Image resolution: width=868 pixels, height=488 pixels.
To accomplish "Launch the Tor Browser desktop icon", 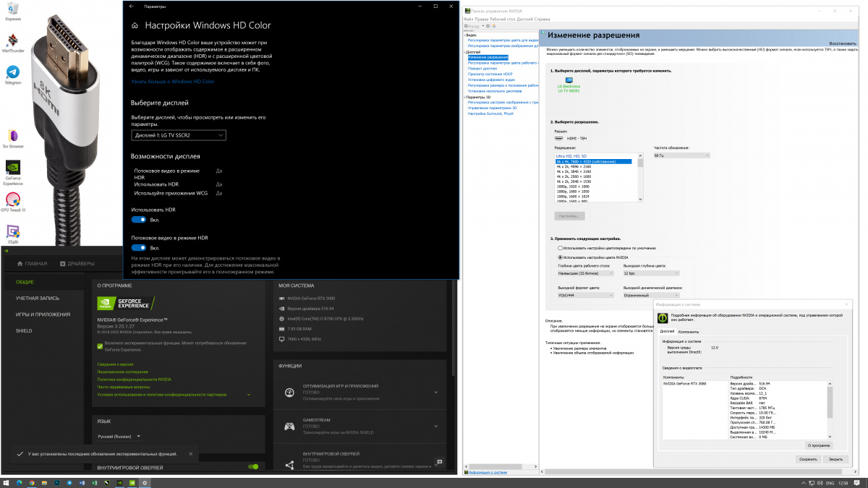I will [13, 136].
